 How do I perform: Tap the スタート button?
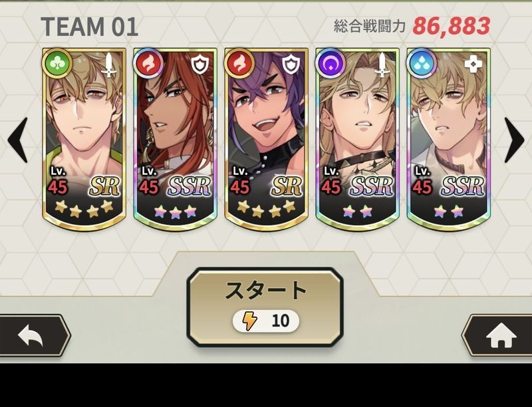click(265, 307)
